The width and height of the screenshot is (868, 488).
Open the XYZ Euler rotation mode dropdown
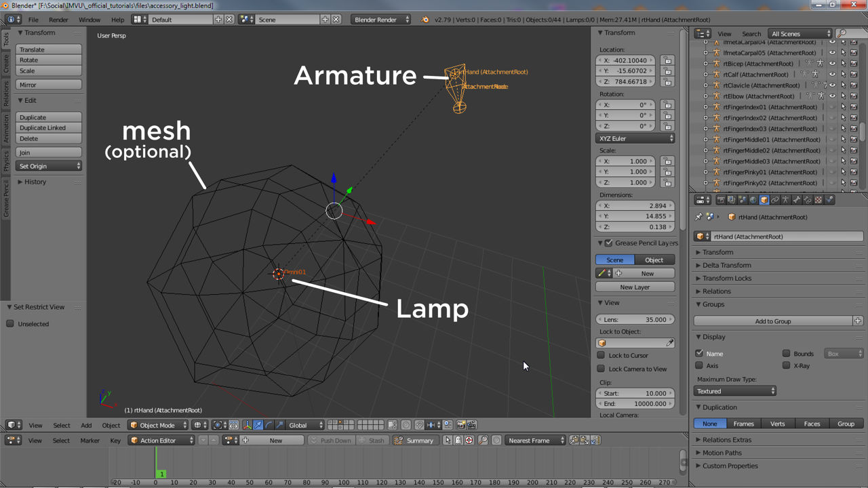[635, 138]
